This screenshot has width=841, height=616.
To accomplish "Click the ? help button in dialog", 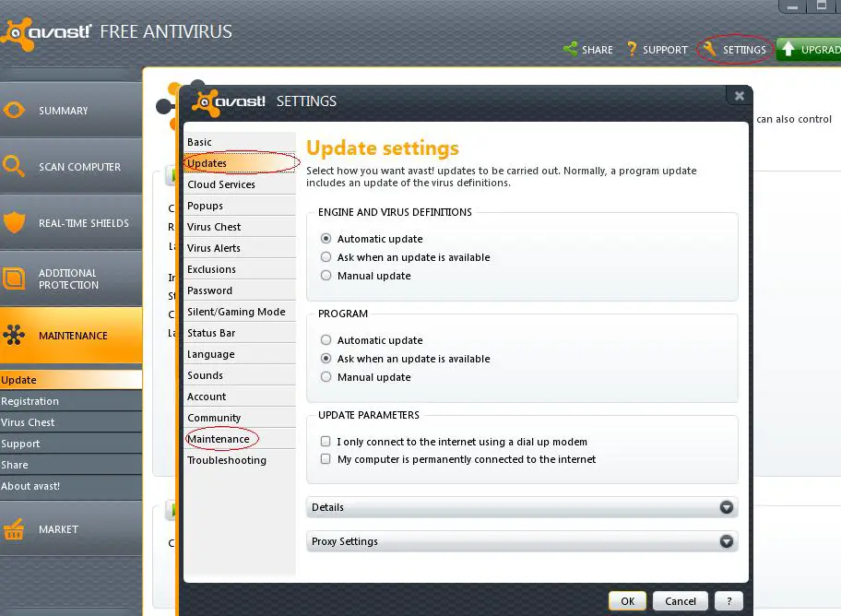I will 728,601.
